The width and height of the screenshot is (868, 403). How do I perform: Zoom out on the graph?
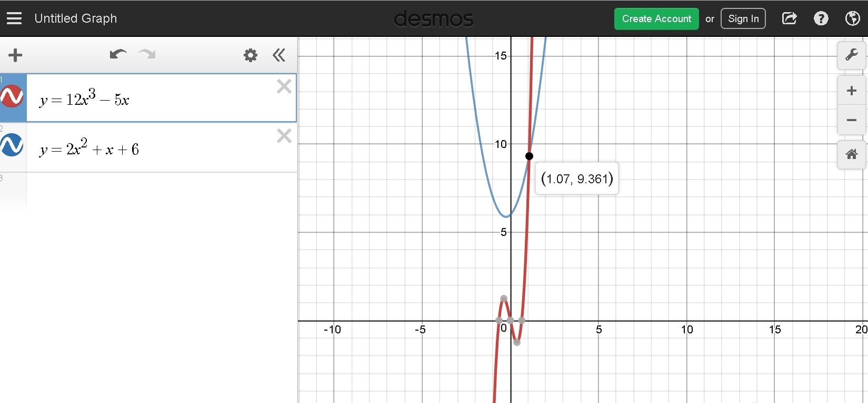pos(851,120)
